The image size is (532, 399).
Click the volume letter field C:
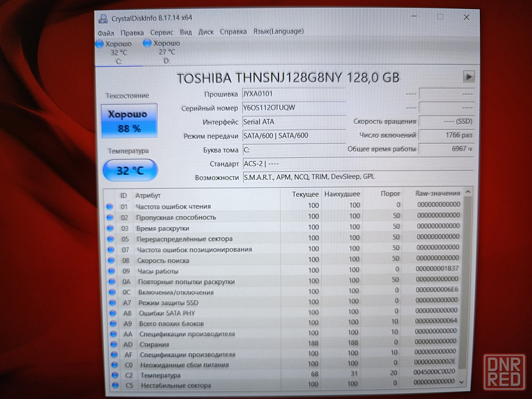(x=294, y=149)
